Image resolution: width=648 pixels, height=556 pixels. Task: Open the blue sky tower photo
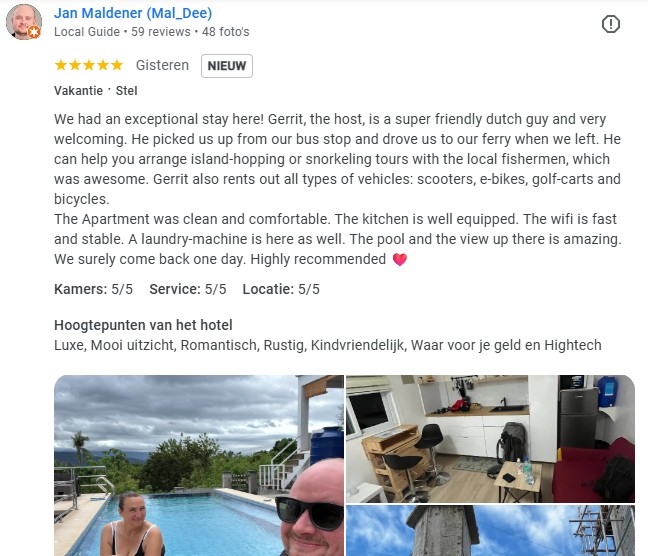490,531
